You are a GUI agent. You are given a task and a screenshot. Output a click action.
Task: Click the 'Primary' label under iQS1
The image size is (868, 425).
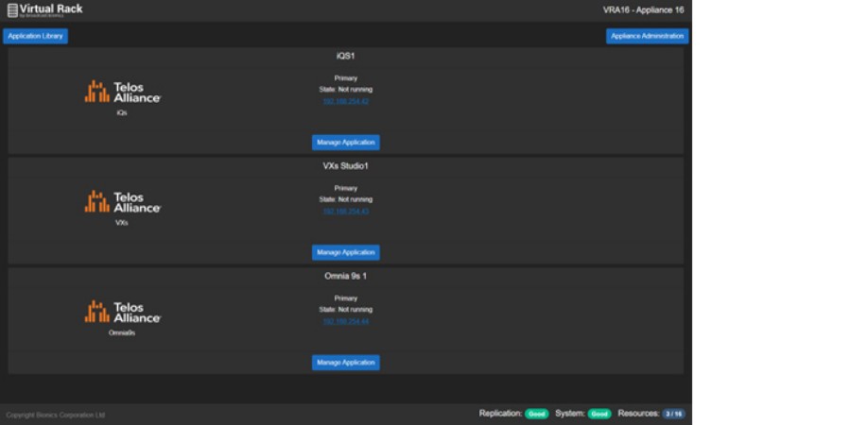[x=346, y=78]
